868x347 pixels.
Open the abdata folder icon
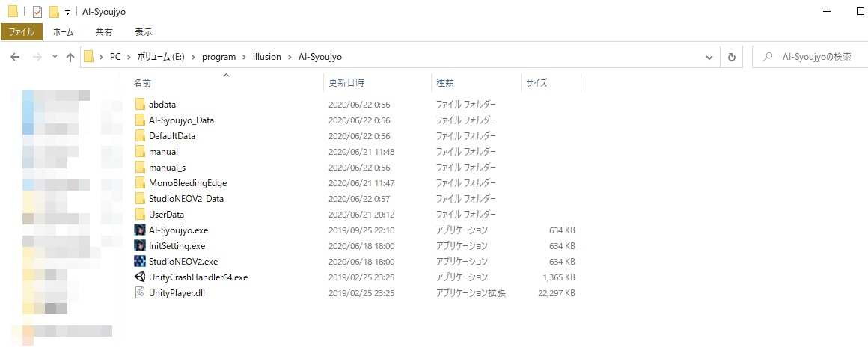(139, 104)
